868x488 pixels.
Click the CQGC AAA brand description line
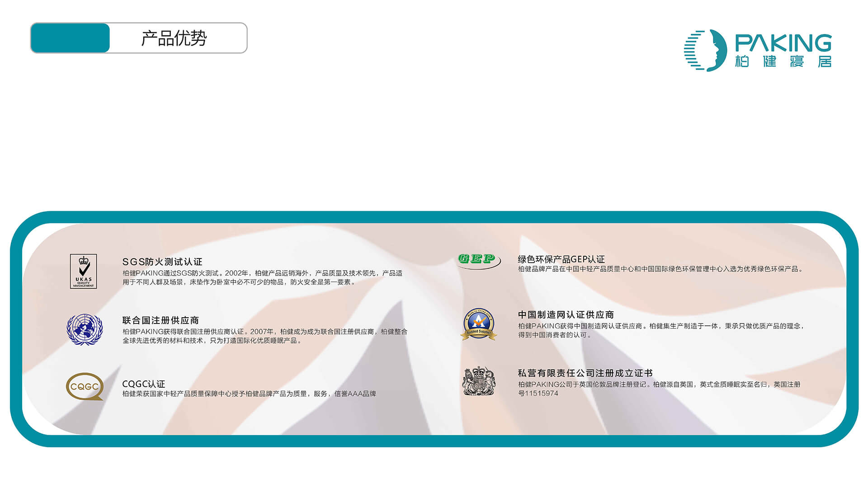tap(249, 394)
